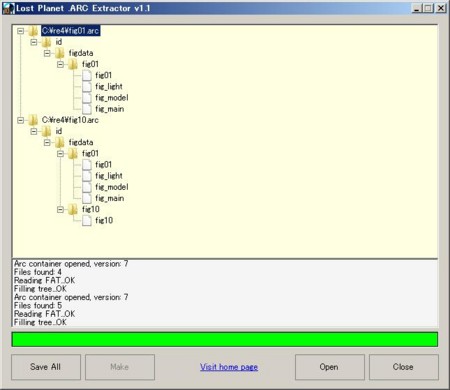Click the fig_model file icon under fig10.arc

pos(87,187)
